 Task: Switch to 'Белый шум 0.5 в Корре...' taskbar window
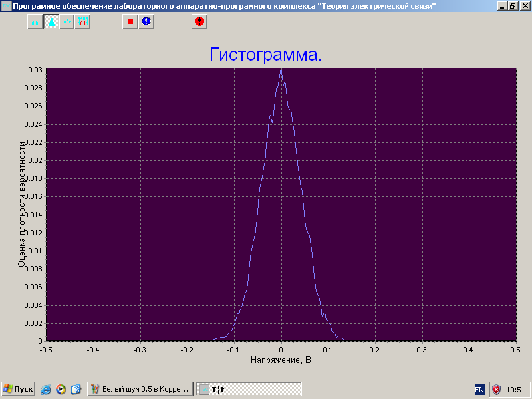[140, 389]
